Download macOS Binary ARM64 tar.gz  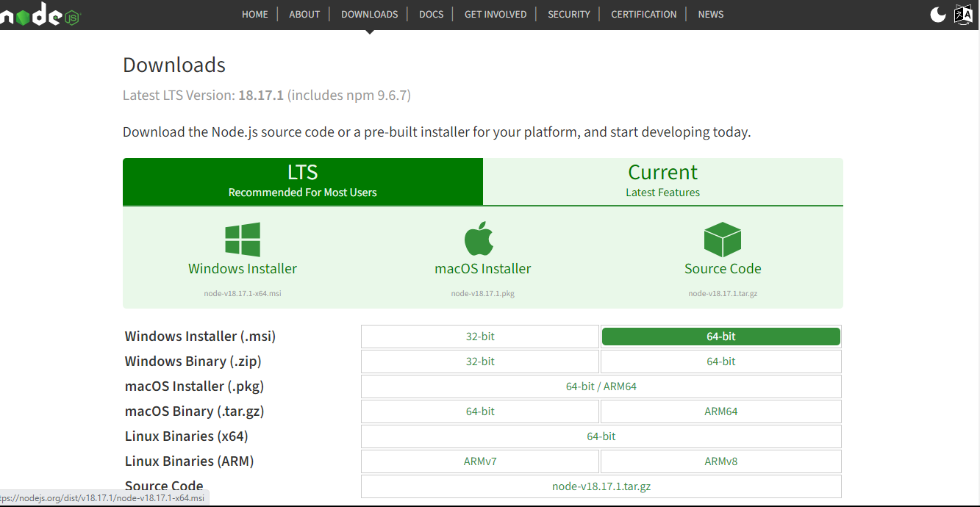721,411
